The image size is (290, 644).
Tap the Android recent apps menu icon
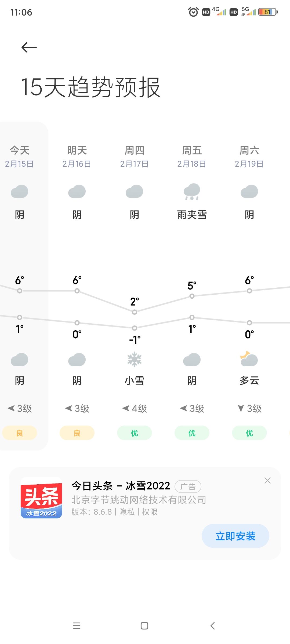click(77, 626)
